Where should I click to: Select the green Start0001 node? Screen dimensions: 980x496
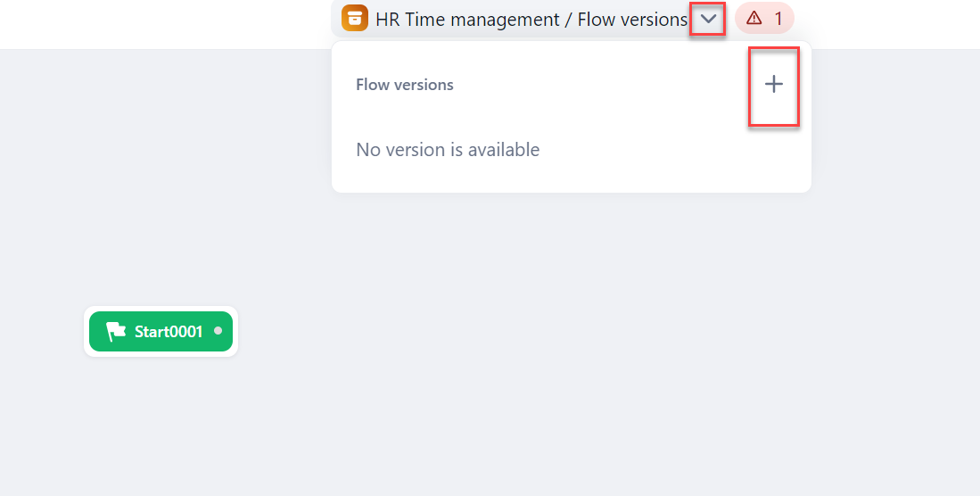pos(161,332)
